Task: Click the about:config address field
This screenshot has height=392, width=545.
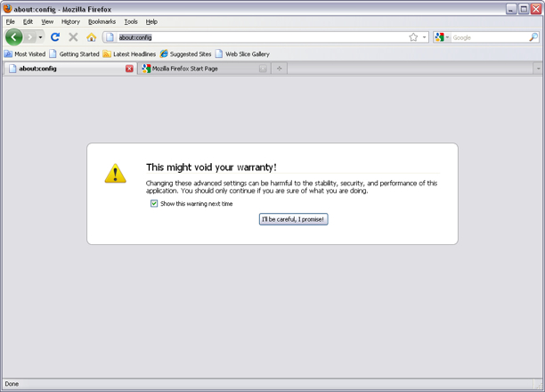Action: (x=263, y=37)
